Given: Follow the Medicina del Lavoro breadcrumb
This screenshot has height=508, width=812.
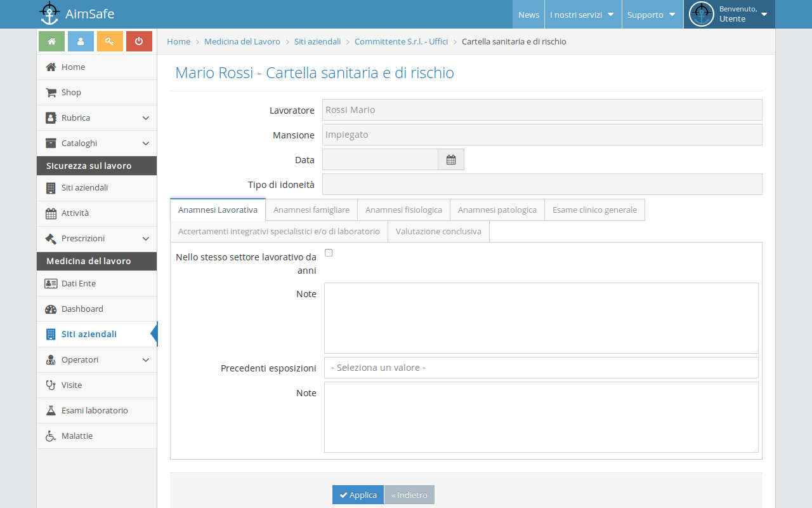Looking at the screenshot, I should pyautogui.click(x=242, y=41).
